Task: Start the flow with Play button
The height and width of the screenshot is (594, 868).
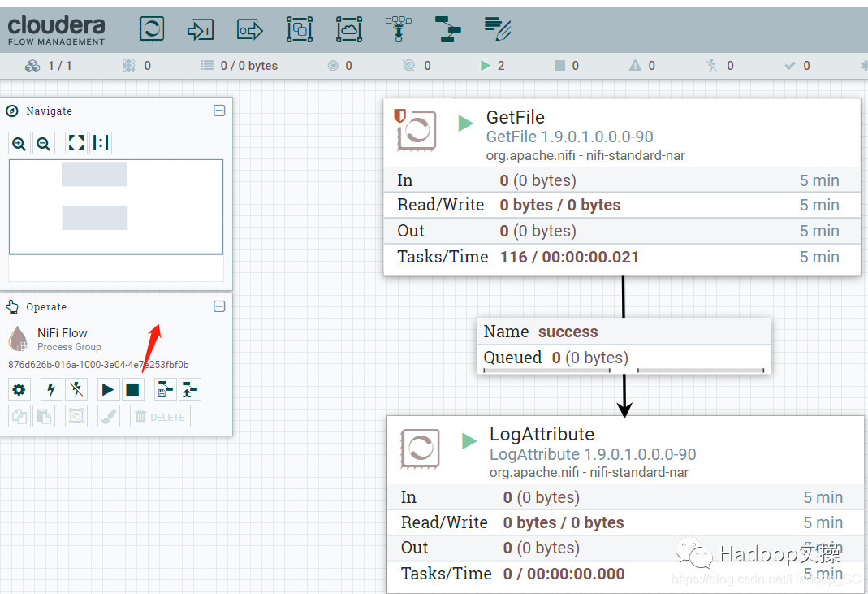Action: coord(108,389)
